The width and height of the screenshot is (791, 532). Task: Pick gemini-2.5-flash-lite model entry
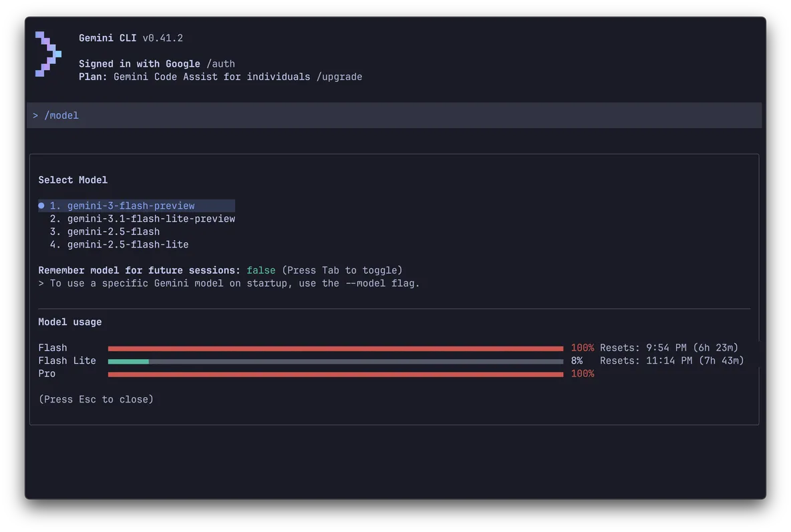pyautogui.click(x=119, y=244)
